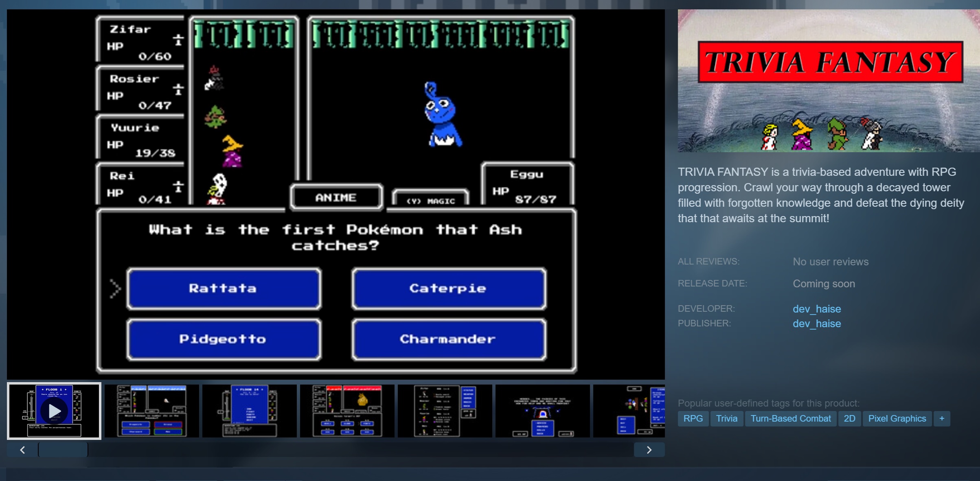The height and width of the screenshot is (481, 980).
Task: Click the plus icon to add tags
Action: coord(941,418)
